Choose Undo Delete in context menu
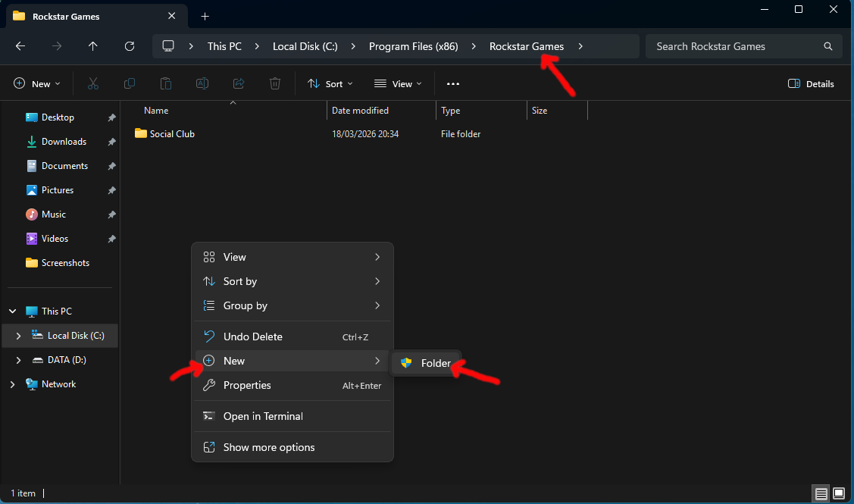This screenshot has width=854, height=504. pyautogui.click(x=292, y=337)
